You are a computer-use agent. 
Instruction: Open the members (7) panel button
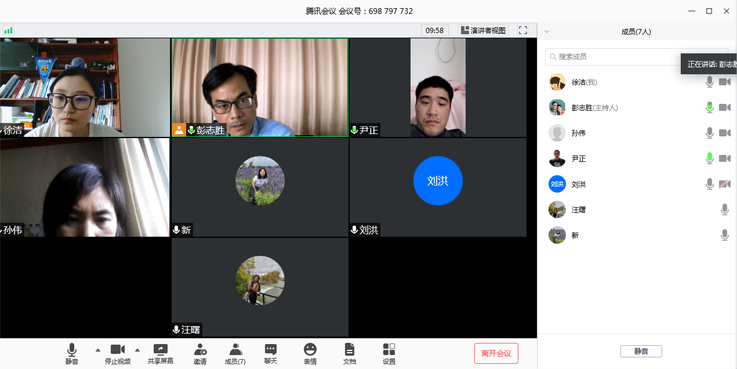[235, 353]
